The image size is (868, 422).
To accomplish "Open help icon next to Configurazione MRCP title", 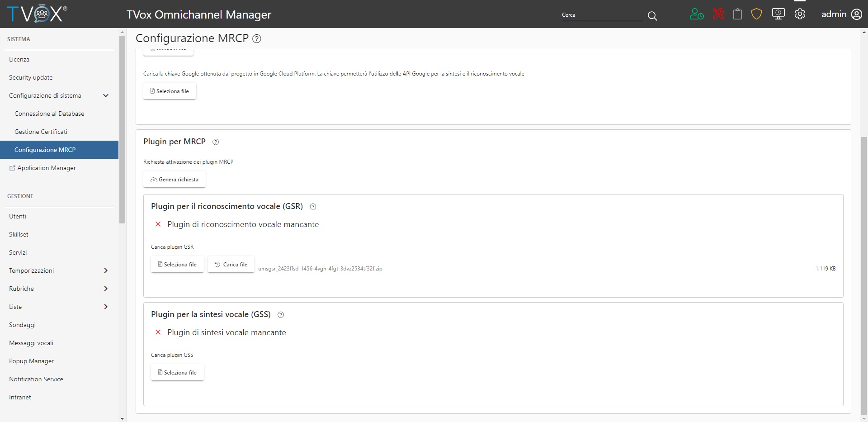I will coord(257,39).
